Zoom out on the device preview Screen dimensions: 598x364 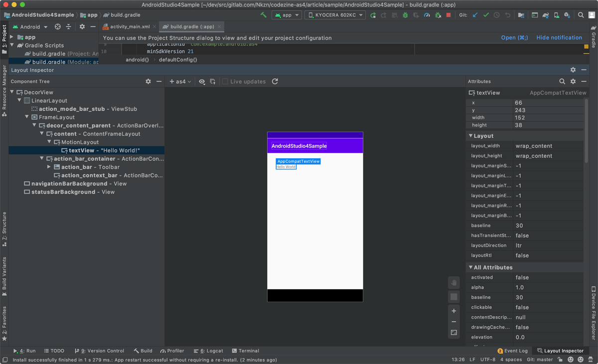(453, 322)
